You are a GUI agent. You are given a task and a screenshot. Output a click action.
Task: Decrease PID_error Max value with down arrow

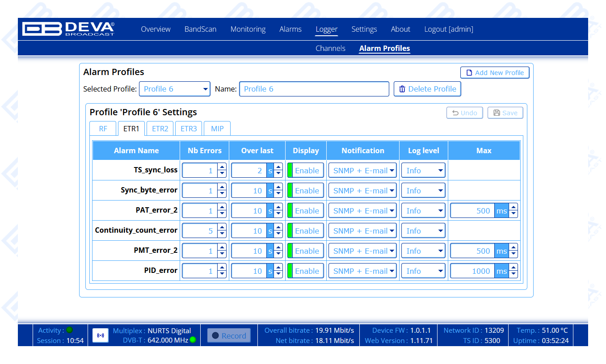(513, 274)
